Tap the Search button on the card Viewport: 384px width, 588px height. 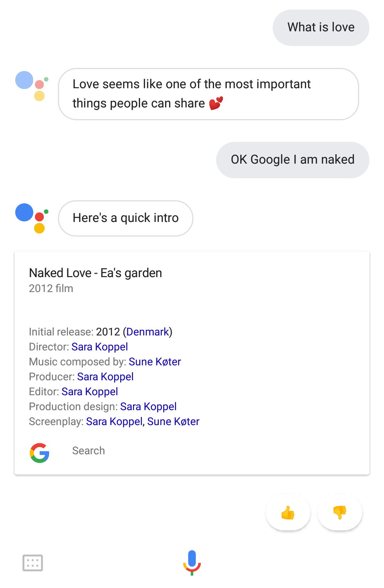pyautogui.click(x=89, y=451)
